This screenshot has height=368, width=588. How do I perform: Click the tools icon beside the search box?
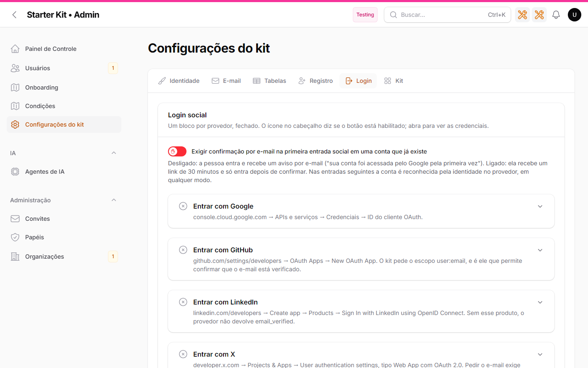(522, 15)
